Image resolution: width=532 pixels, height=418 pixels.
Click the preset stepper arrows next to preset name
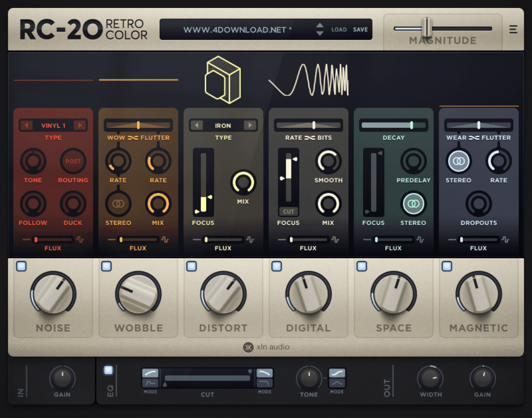[320, 29]
